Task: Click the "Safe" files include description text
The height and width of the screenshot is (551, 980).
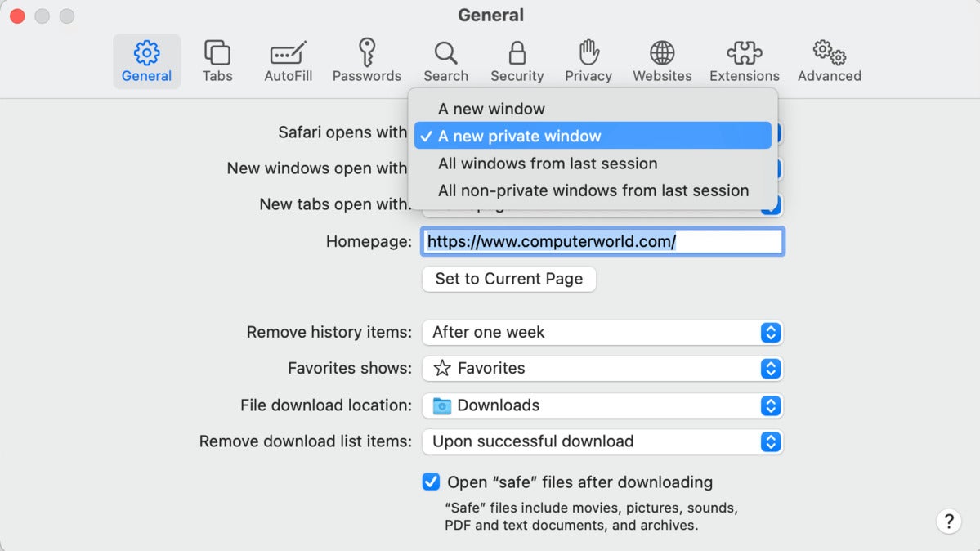Action: pyautogui.click(x=591, y=517)
